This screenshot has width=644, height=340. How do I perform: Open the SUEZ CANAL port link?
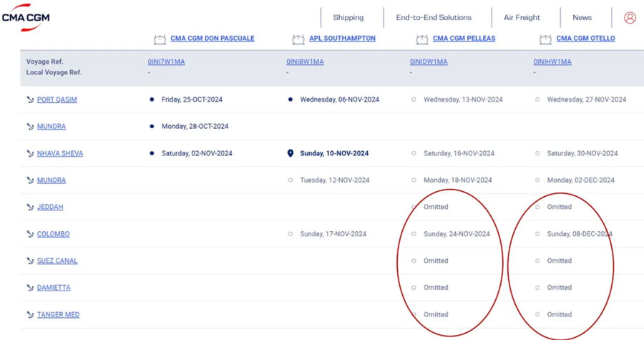point(57,261)
